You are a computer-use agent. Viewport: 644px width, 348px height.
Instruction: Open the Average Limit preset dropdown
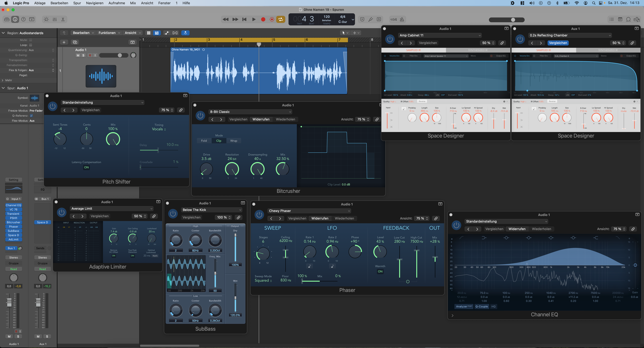point(112,209)
